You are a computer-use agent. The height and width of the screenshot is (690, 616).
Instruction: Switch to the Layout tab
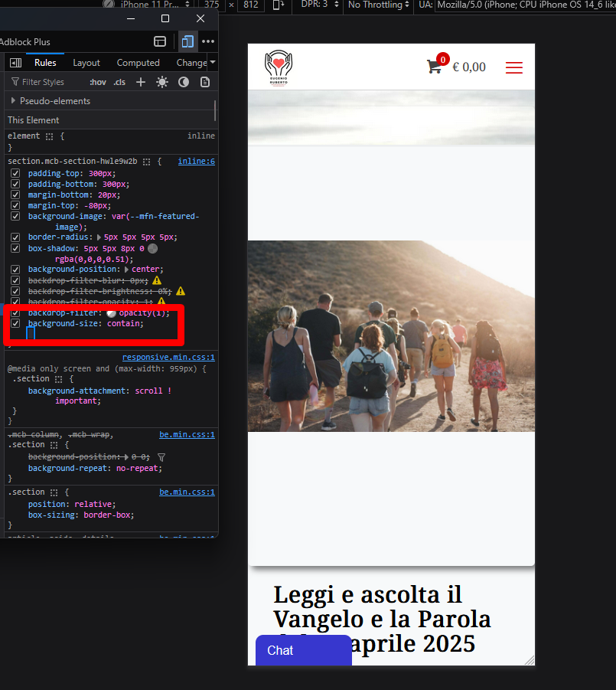point(86,63)
